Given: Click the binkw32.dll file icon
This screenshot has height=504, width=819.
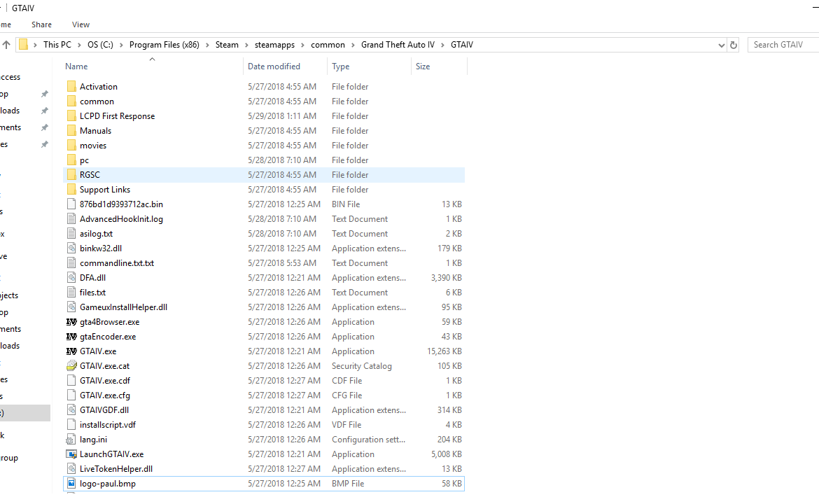Looking at the screenshot, I should coord(71,248).
